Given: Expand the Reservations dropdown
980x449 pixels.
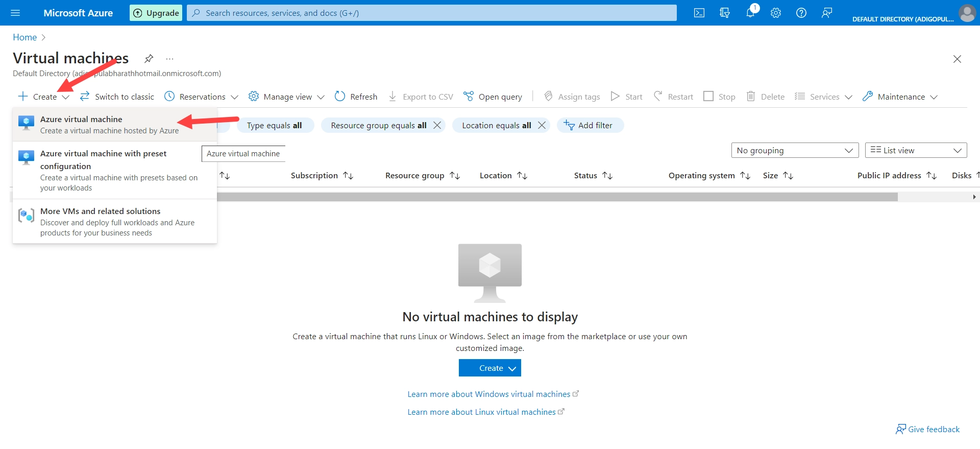Looking at the screenshot, I should click(202, 97).
